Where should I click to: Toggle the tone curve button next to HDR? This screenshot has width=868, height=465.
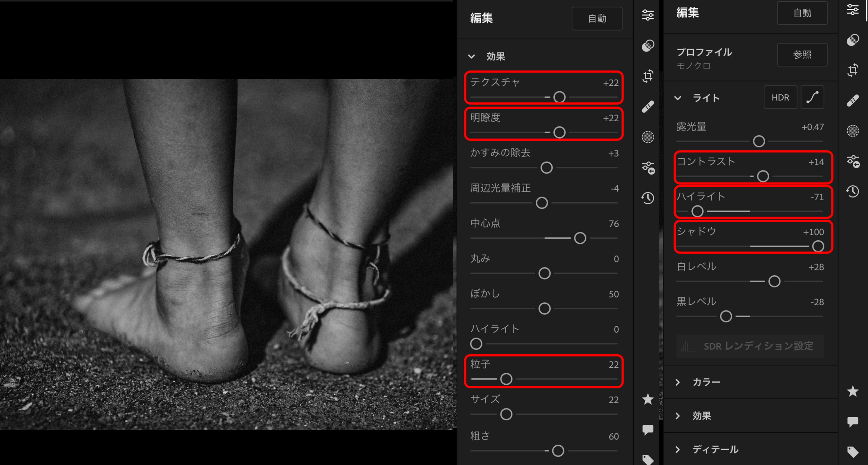812,98
